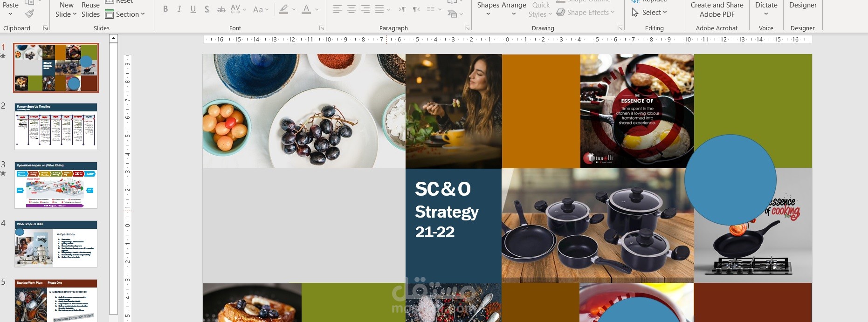Click the slide panel scroll-up arrow
The width and height of the screenshot is (868, 322).
(x=113, y=39)
